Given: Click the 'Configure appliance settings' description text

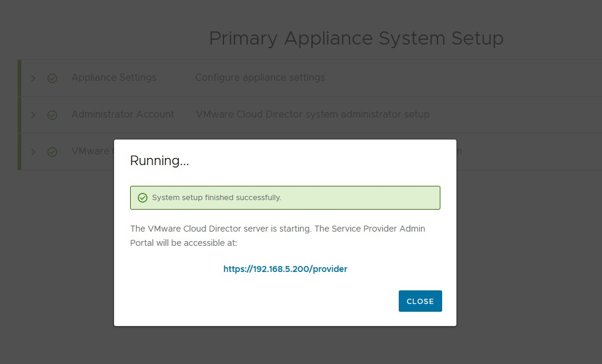Looking at the screenshot, I should [260, 77].
